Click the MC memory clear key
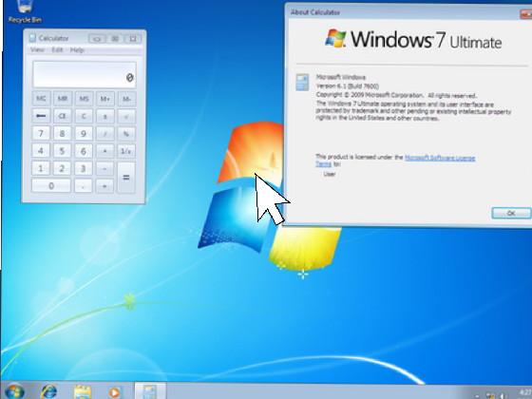532x399 pixels. tap(41, 99)
